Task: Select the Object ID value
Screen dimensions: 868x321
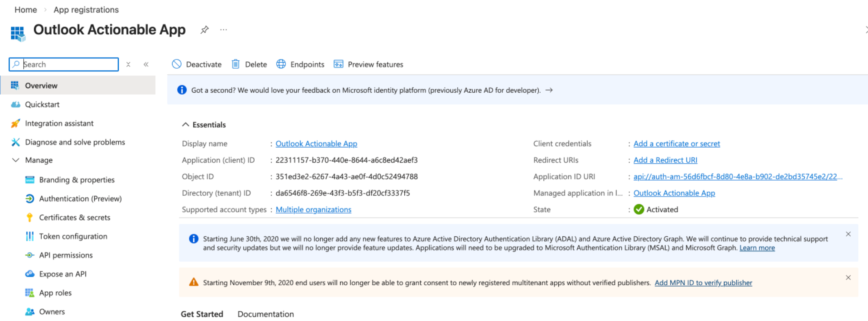Action: (347, 177)
